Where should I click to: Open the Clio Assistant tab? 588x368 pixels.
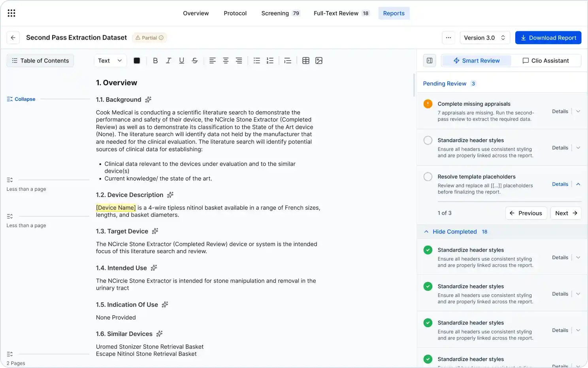click(546, 61)
